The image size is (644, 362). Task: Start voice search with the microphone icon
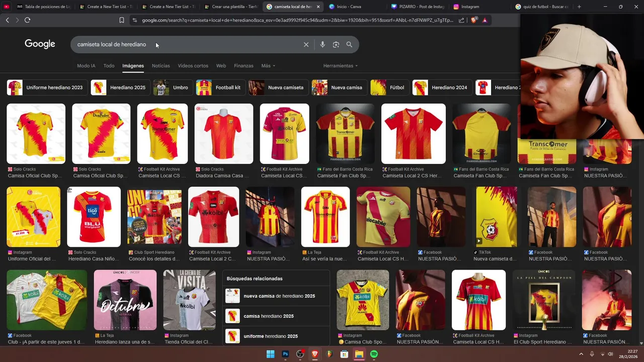click(323, 45)
